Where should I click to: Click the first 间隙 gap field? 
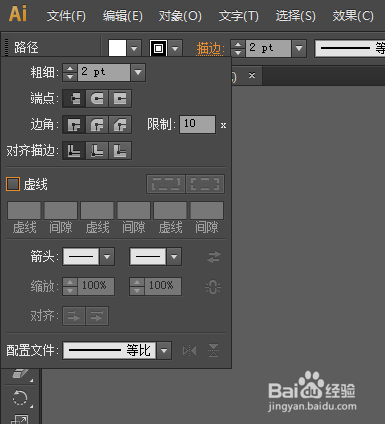point(61,210)
